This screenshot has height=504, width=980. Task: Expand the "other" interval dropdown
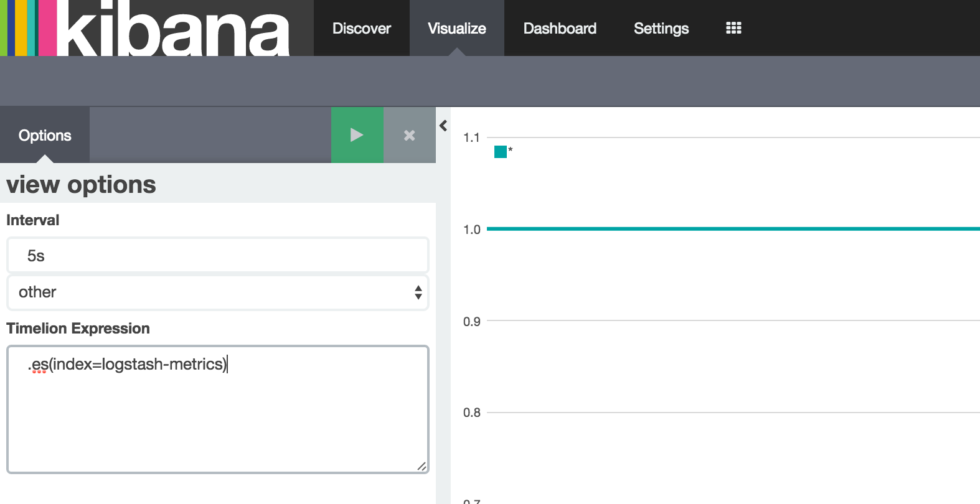click(217, 292)
